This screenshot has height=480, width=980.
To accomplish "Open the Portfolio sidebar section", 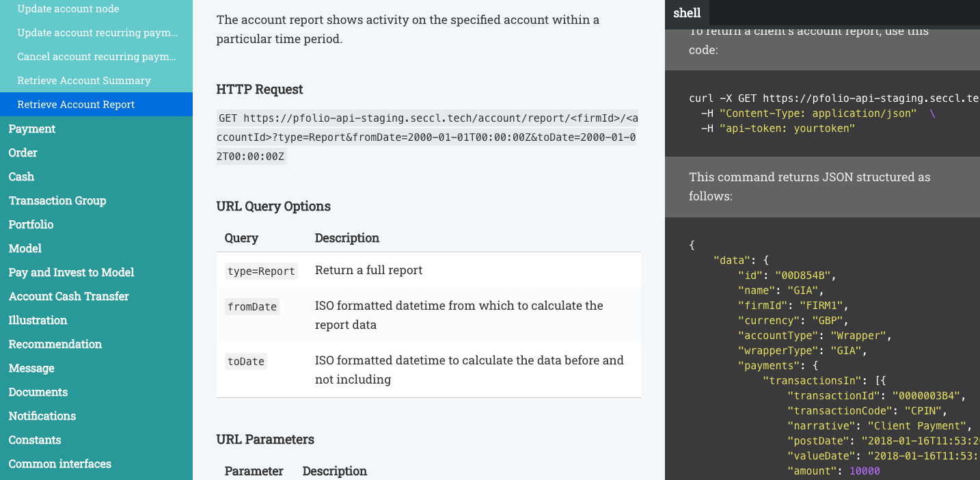I will point(31,224).
